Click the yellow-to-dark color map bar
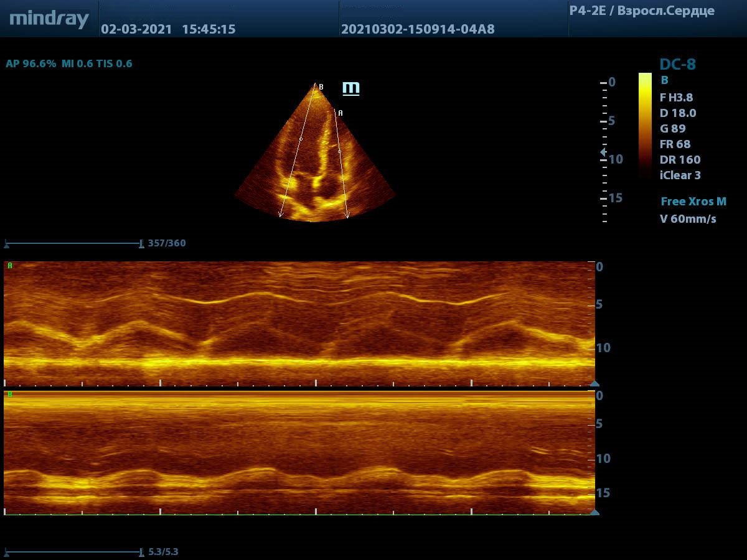This screenshot has height=560, width=747. point(645,124)
